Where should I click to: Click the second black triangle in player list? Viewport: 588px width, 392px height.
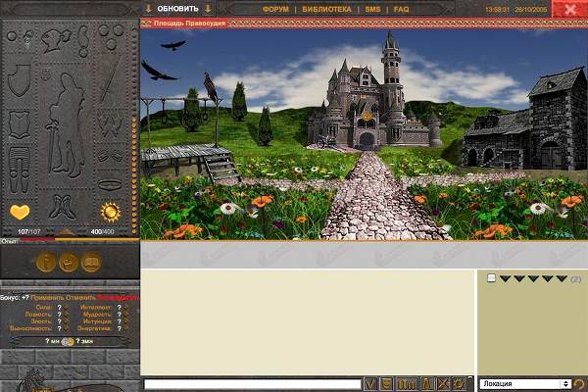(x=519, y=278)
